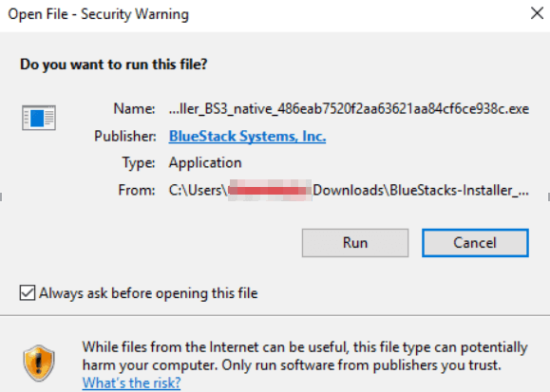
Task: Click the application file icon
Action: coord(39,118)
